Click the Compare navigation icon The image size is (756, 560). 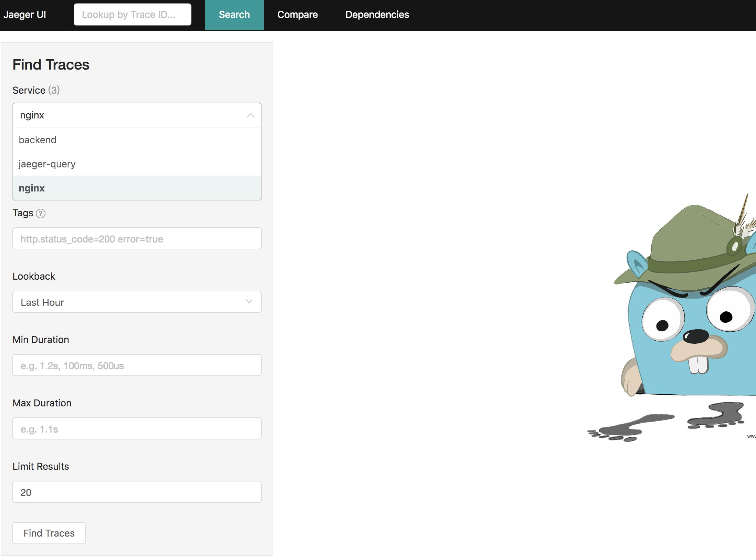click(297, 14)
